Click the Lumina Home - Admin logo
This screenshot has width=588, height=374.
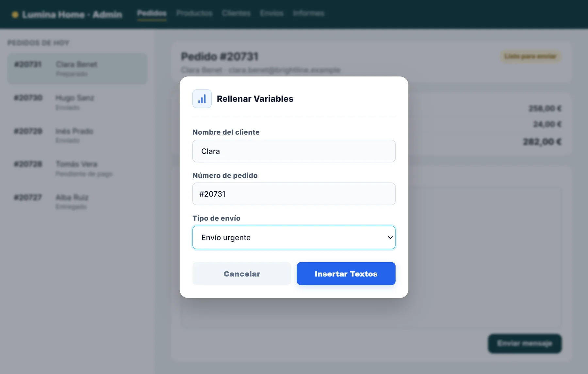pyautogui.click(x=67, y=15)
